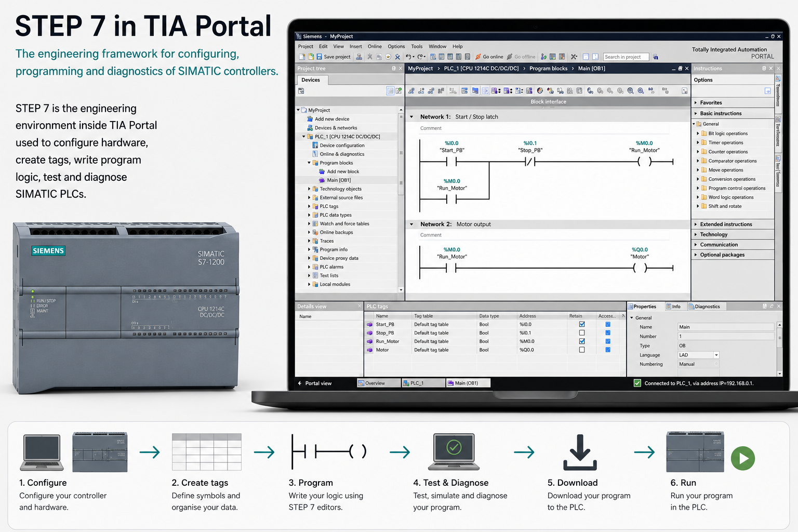Select Main (OB1) button in bottom bar
Screen dimensions: 798x532
[x=468, y=383]
